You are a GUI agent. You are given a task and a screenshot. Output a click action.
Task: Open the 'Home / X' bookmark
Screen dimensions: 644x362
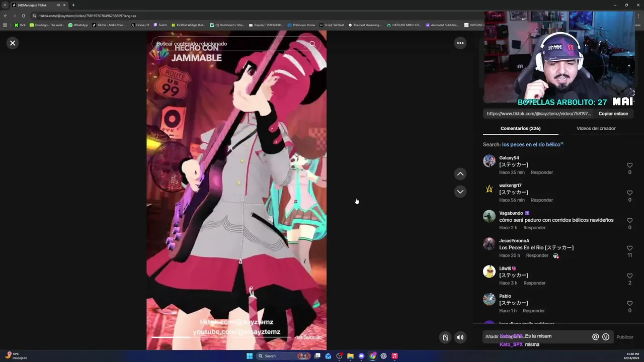140,25
